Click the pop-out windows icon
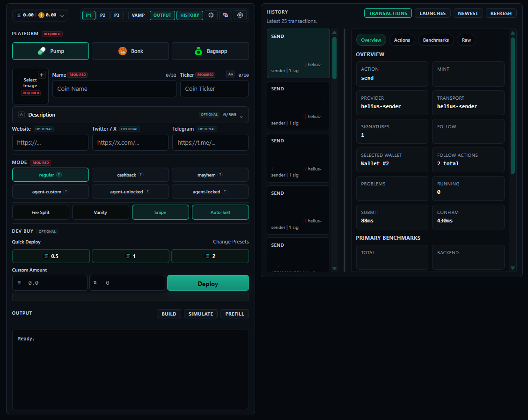The width and height of the screenshot is (528, 420). point(226,15)
